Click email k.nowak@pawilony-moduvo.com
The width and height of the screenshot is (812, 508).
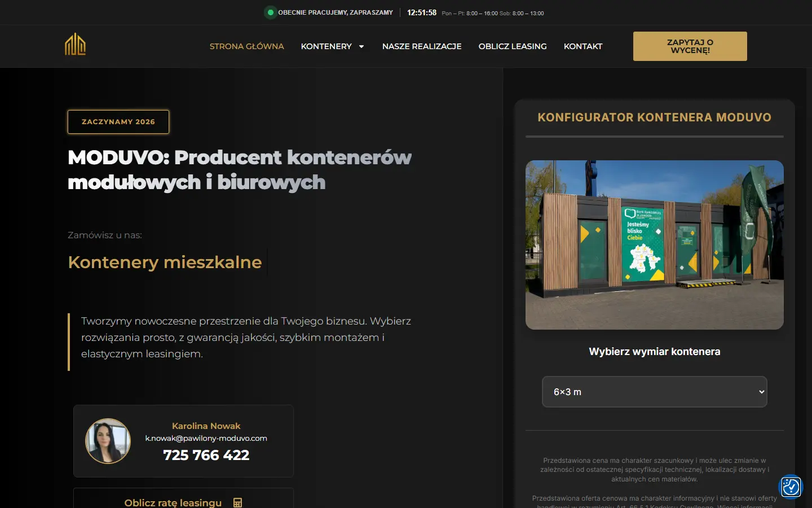click(206, 438)
